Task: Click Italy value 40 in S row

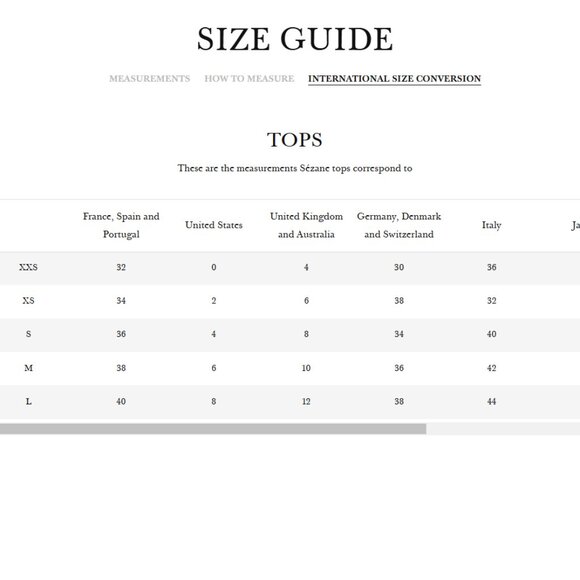Action: click(492, 334)
